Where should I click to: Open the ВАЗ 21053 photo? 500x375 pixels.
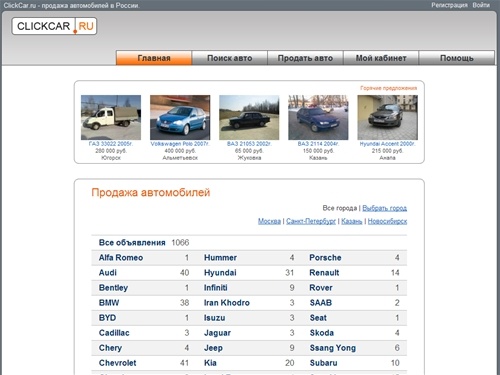pos(249,117)
